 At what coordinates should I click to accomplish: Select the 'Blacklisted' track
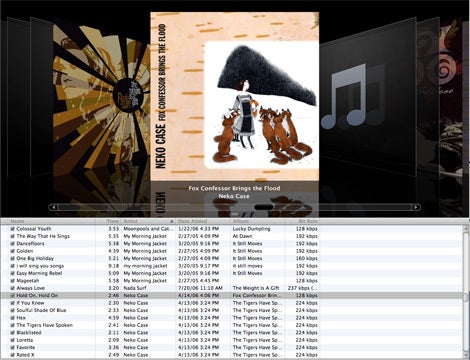(29, 333)
